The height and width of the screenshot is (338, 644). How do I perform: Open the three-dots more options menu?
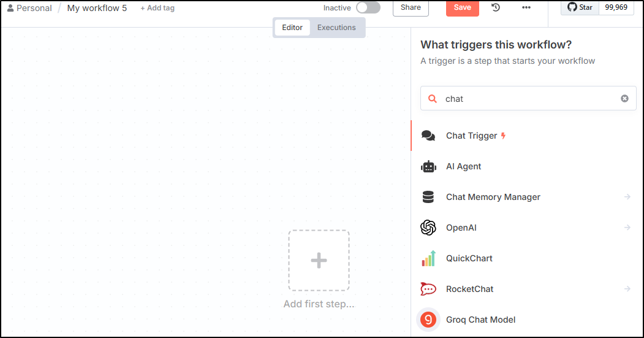526,7
